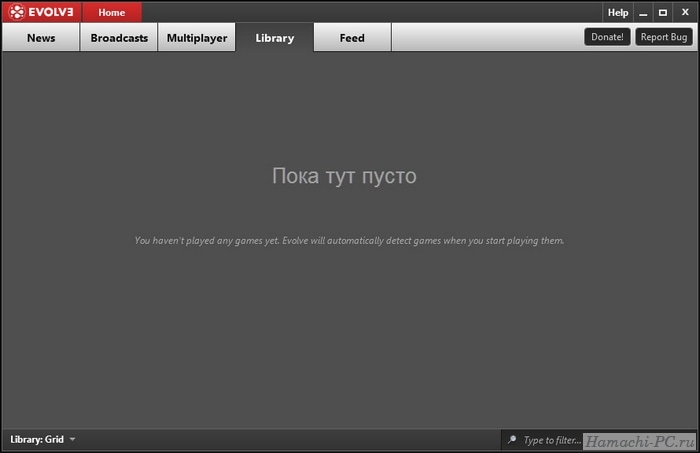Open the Help menu

point(618,12)
